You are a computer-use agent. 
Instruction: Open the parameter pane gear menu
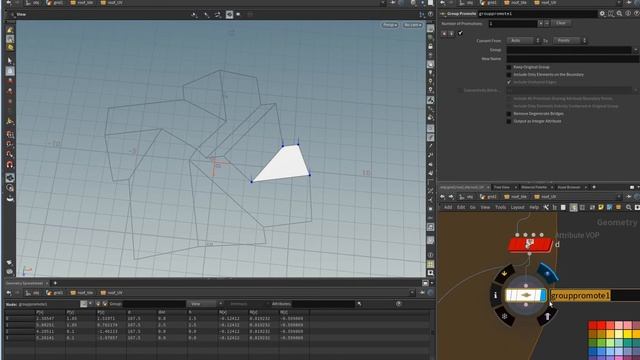602,13
